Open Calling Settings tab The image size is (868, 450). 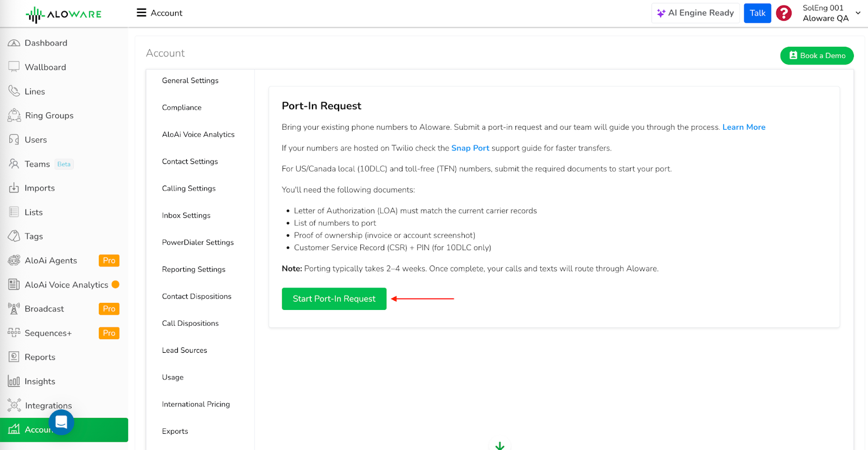pos(189,188)
